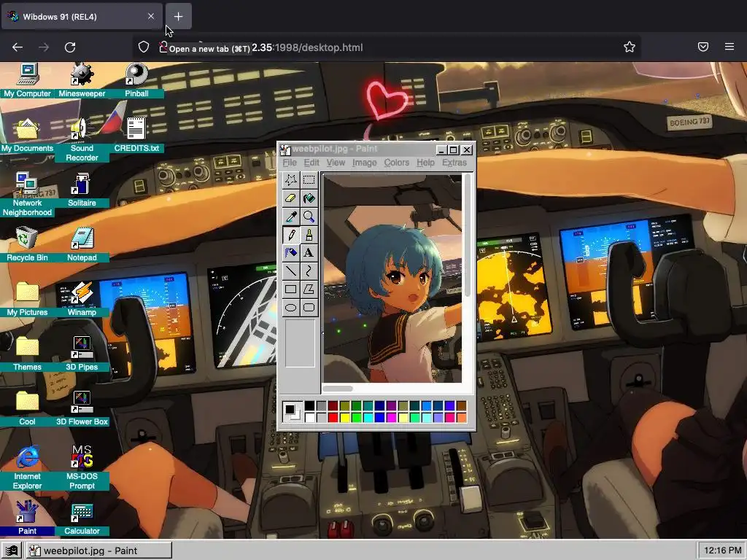The width and height of the screenshot is (747, 560).
Task: Select the Pencil tool in Paint
Action: [290, 235]
